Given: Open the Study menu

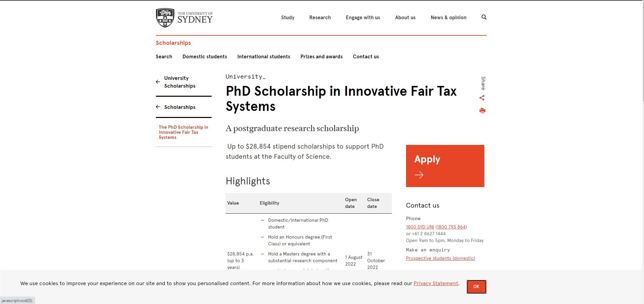Looking at the screenshot, I should (x=288, y=18).
